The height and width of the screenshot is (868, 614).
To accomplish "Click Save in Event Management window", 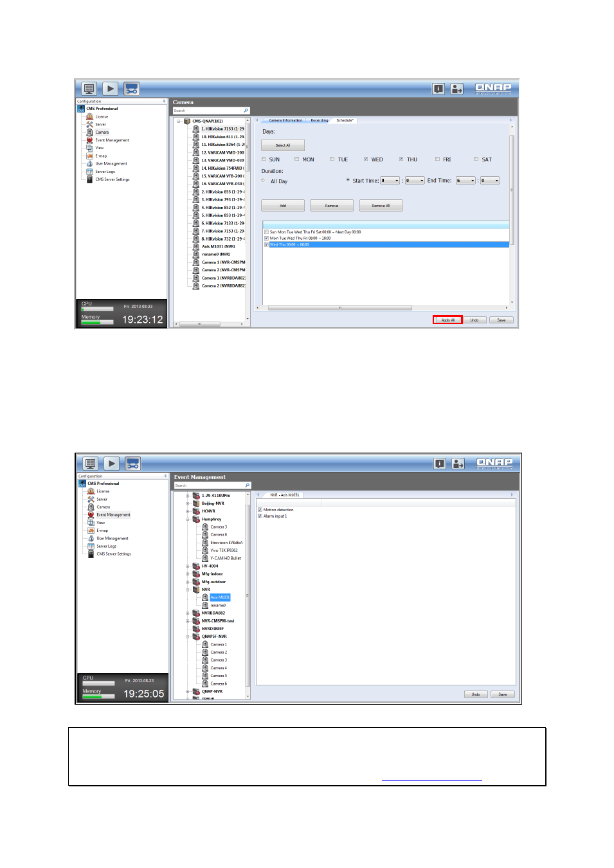I will pyautogui.click(x=503, y=694).
